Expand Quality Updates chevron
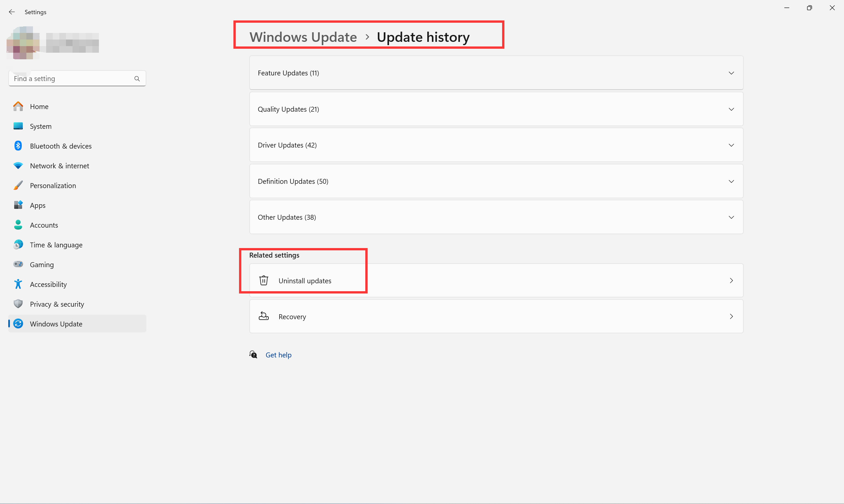 [731, 109]
